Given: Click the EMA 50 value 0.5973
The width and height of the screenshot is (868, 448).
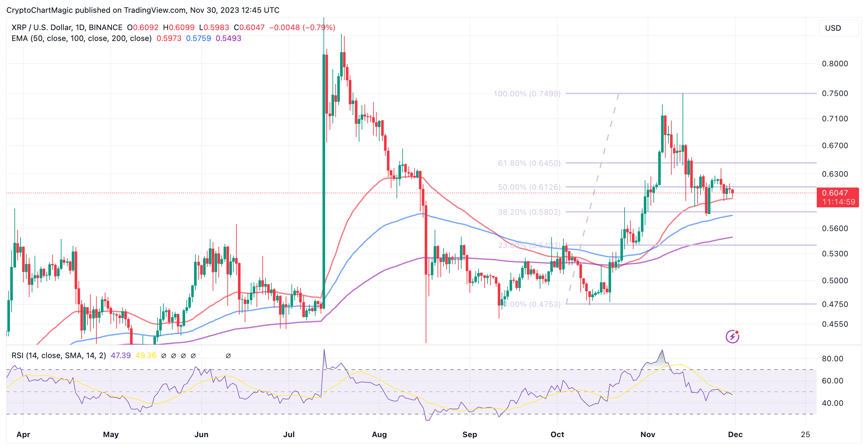Looking at the screenshot, I should coord(169,38).
